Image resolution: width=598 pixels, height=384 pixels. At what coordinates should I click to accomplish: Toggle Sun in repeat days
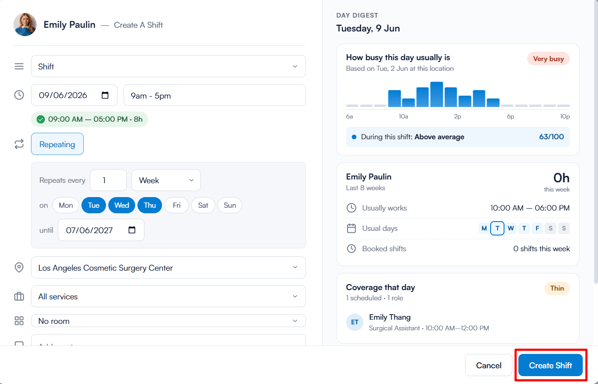click(x=230, y=205)
